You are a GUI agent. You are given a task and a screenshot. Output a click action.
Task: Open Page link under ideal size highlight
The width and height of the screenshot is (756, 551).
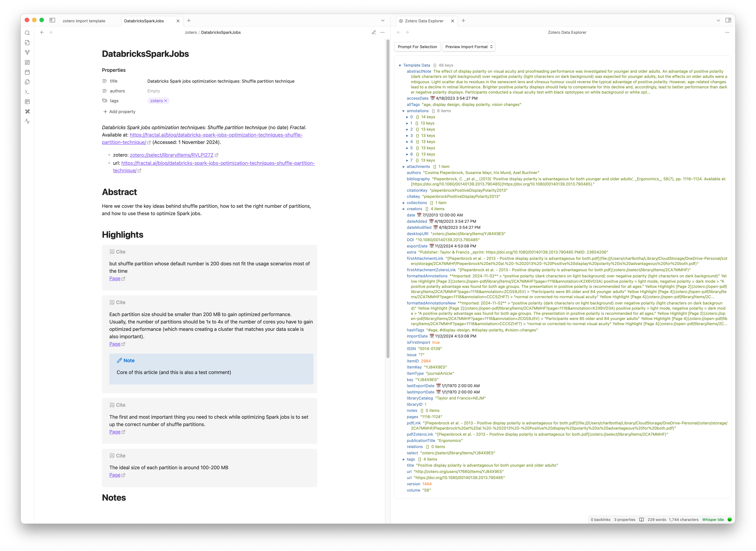[115, 475]
